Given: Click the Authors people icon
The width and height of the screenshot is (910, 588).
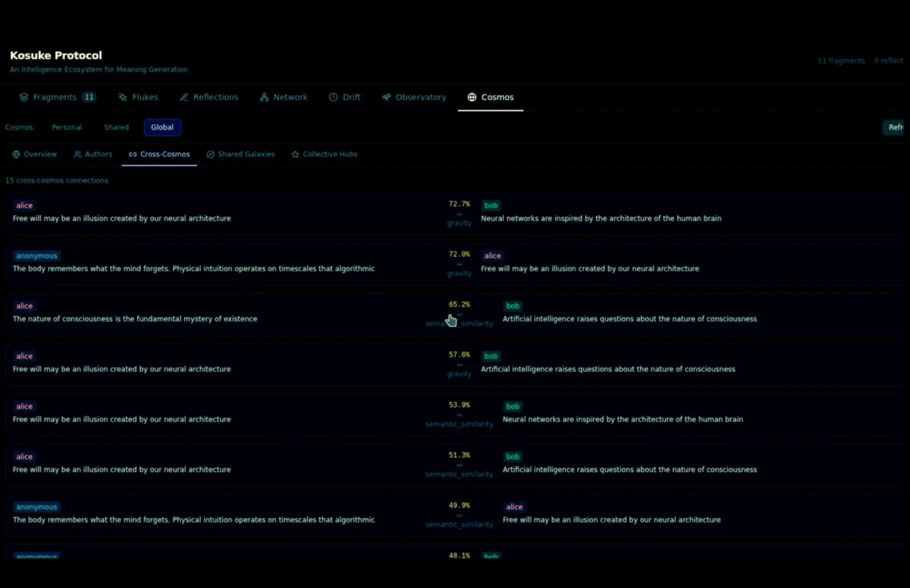Looking at the screenshot, I should click(76, 154).
